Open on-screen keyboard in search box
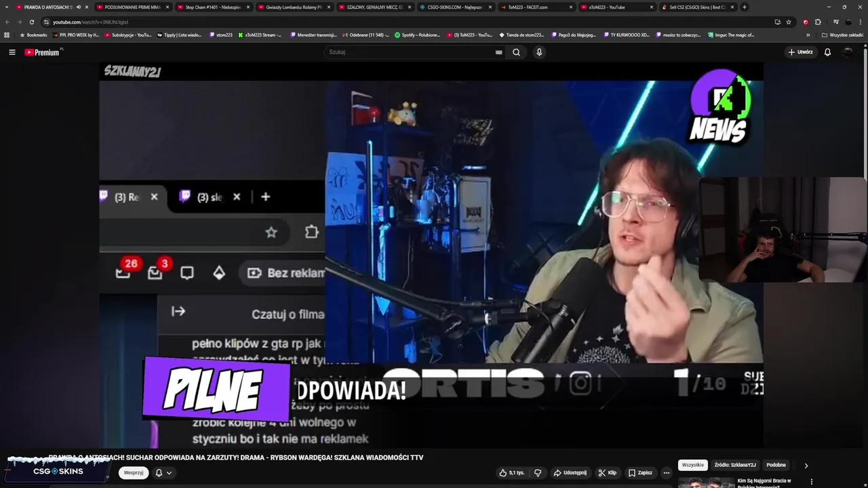868x488 pixels. (x=499, y=52)
